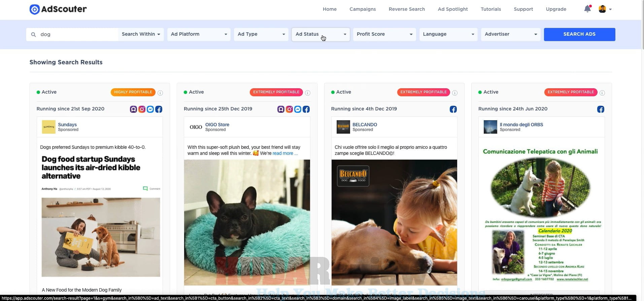Screen dimensions: 644x301
Task: Open the Profit Score dropdown
Action: coord(384,34)
